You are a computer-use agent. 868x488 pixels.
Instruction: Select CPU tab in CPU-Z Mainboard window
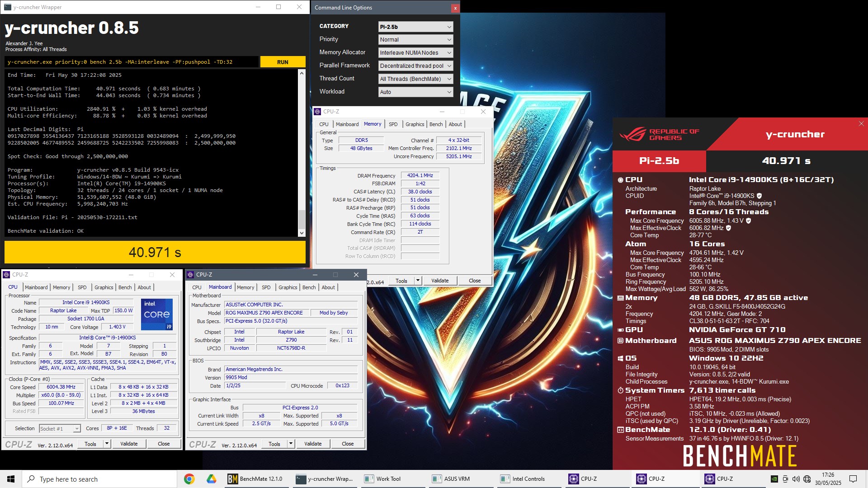197,287
